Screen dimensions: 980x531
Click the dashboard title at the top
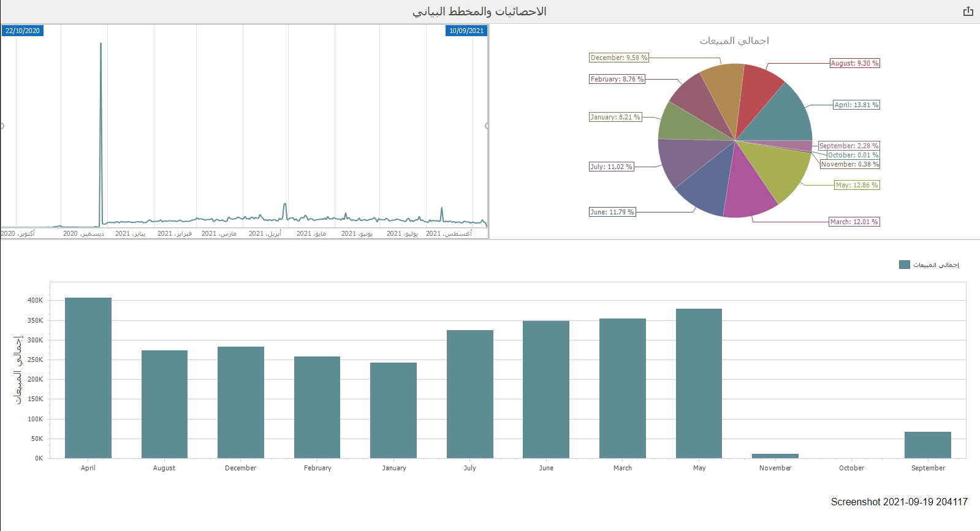(479, 12)
